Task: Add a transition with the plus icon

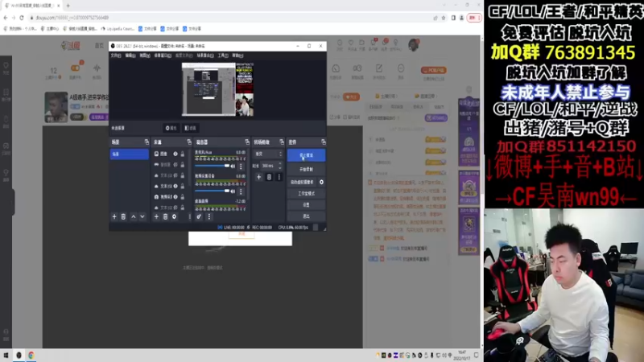Action: (x=258, y=177)
